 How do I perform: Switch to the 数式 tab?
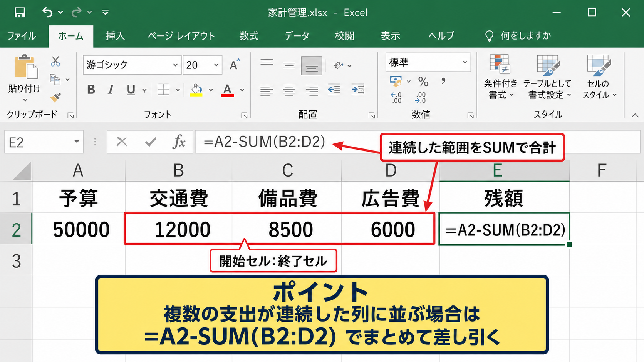pyautogui.click(x=249, y=36)
